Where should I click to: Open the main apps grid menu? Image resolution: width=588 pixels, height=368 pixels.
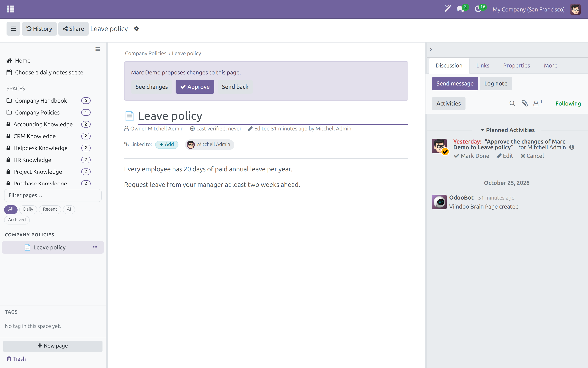(x=11, y=9)
